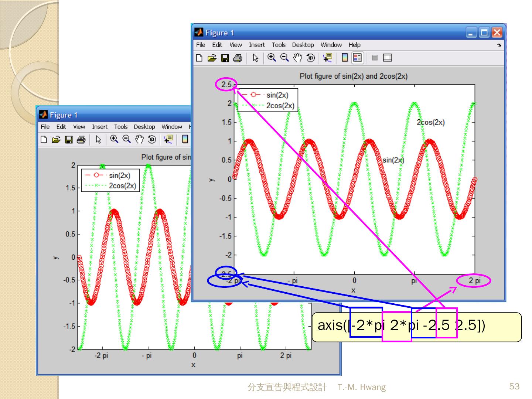This screenshot has height=399, width=532.
Task: Select Pan hand tool in front figure
Action: pos(297,58)
